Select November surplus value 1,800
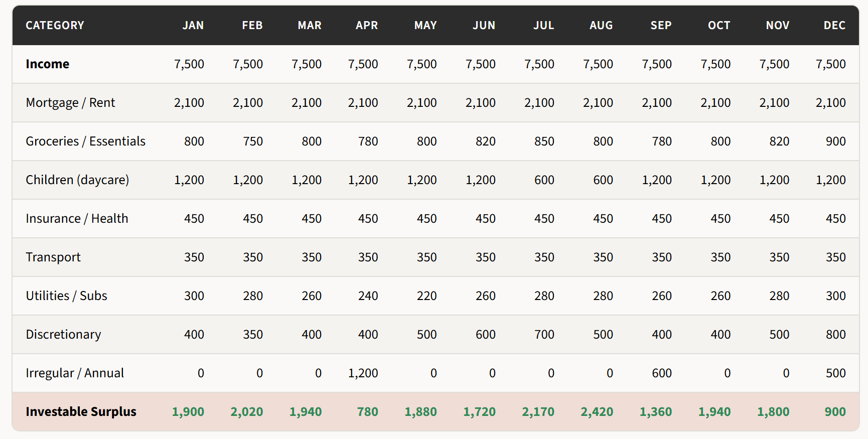Screen dimensions: 868x439 pos(773,411)
